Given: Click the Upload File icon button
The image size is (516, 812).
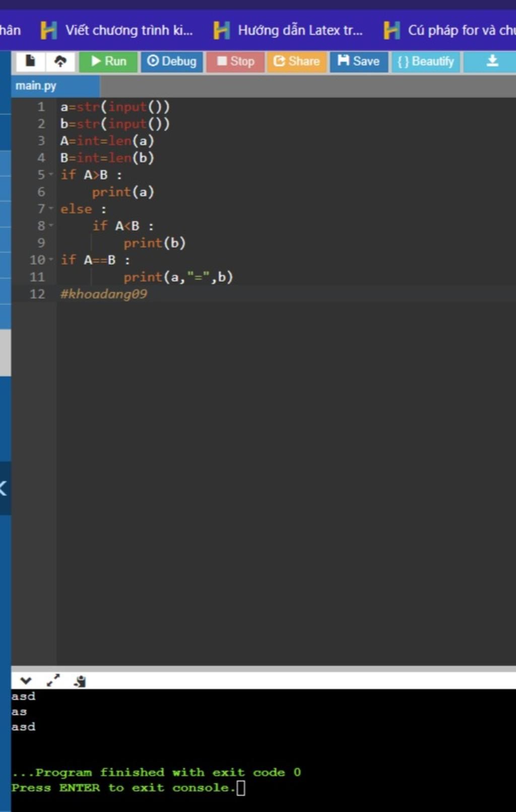Looking at the screenshot, I should pos(60,61).
